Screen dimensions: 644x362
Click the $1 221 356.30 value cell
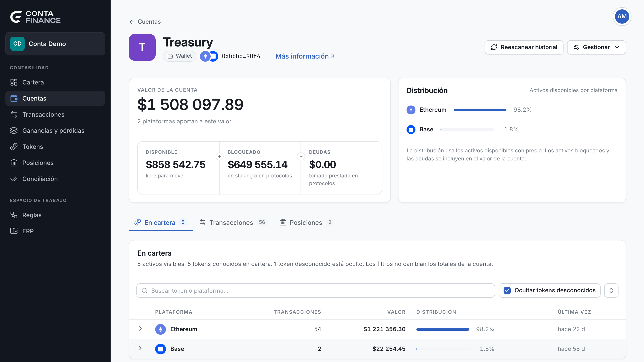pos(384,329)
